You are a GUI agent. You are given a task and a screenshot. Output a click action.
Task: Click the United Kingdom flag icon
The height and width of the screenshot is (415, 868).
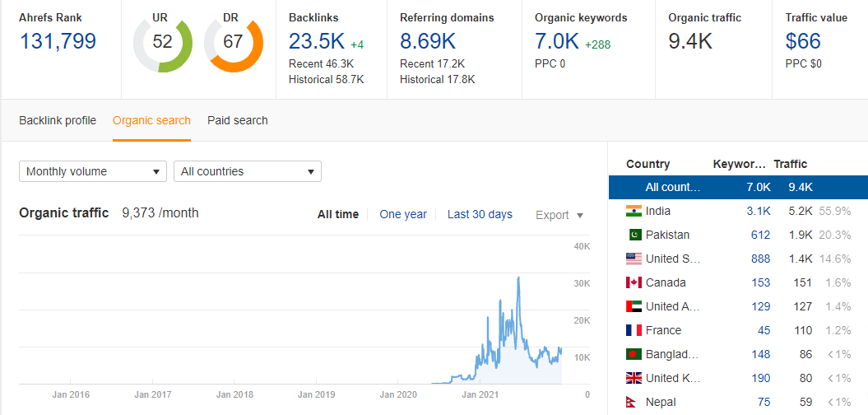634,378
